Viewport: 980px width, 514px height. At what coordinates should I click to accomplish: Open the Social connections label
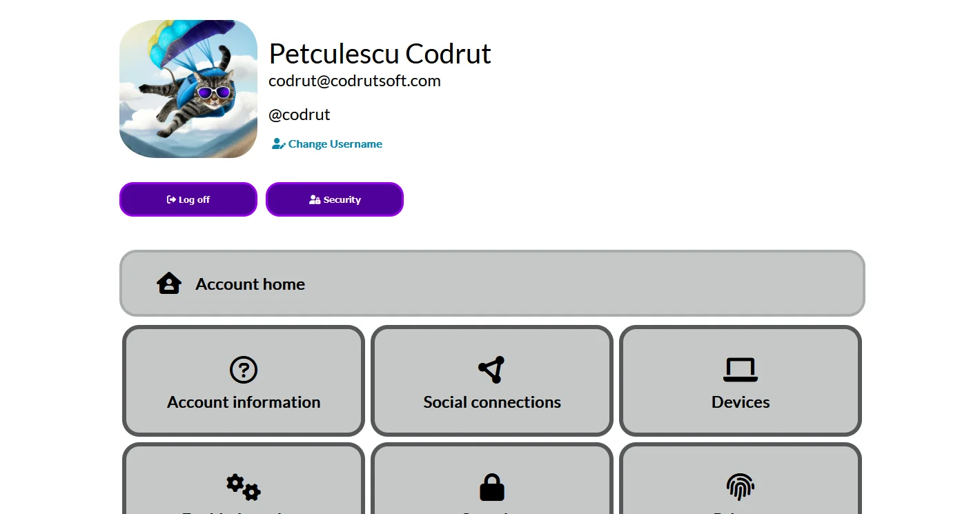pos(492,402)
